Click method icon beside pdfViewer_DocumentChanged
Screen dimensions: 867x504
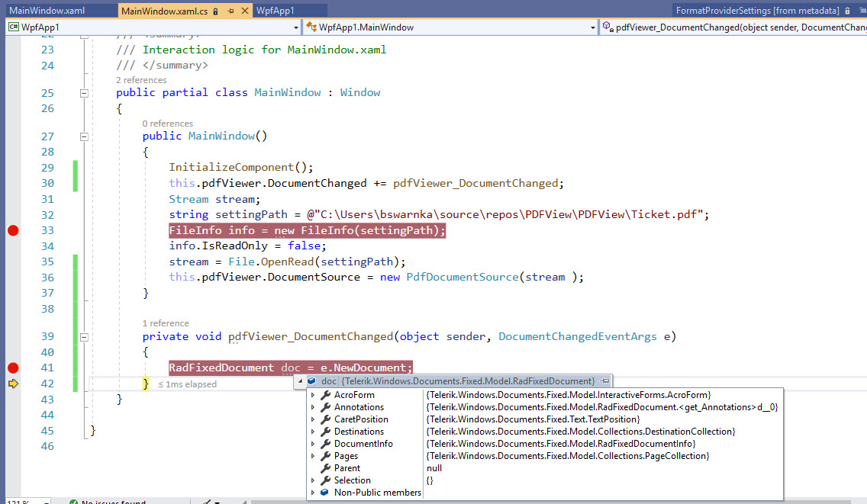pyautogui.click(x=608, y=27)
